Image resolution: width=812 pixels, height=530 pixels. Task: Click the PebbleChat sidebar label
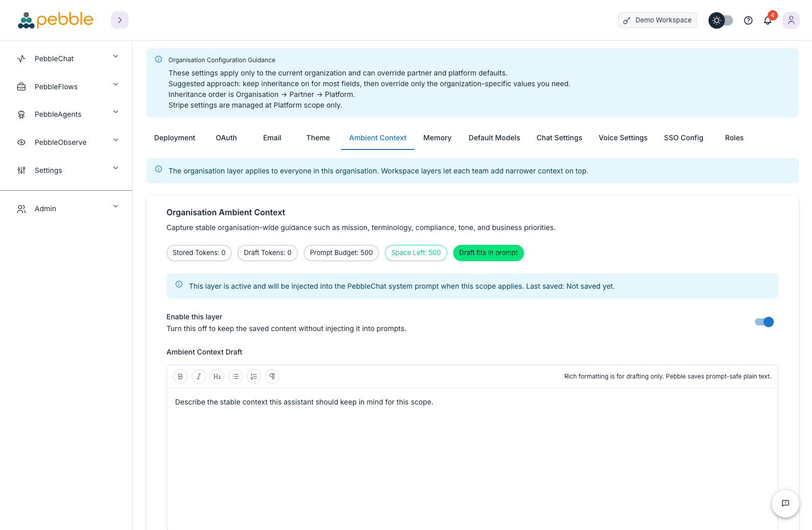(x=54, y=59)
